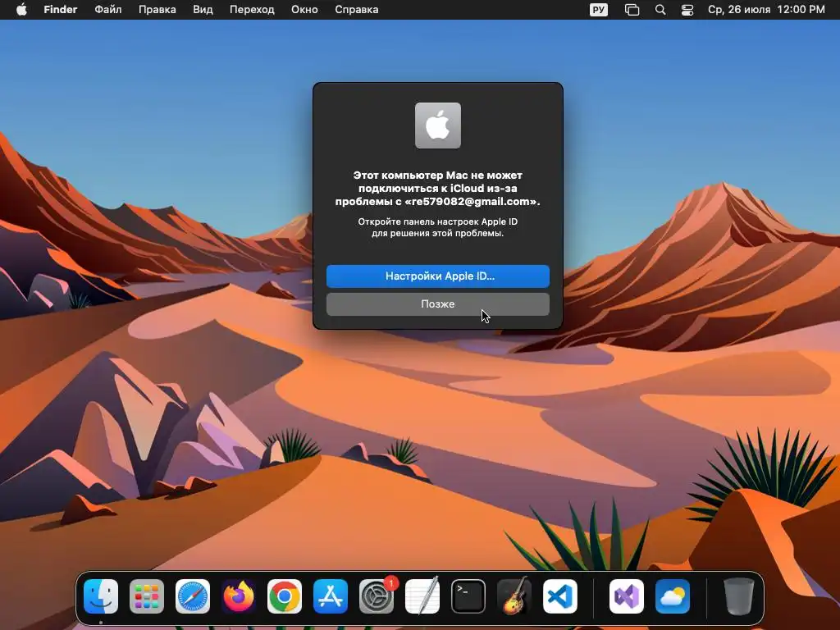The image size is (840, 630).
Task: Launch Google Chrome from the Dock
Action: pyautogui.click(x=285, y=596)
